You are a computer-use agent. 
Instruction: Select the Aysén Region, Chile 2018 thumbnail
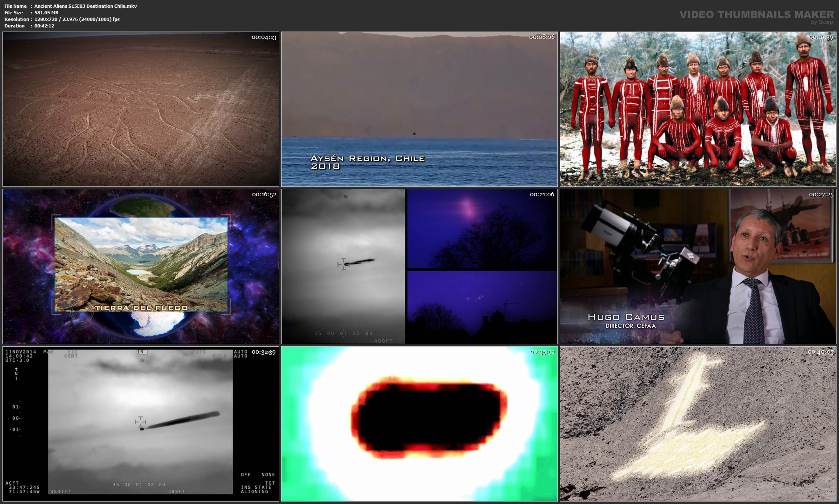pyautogui.click(x=419, y=109)
